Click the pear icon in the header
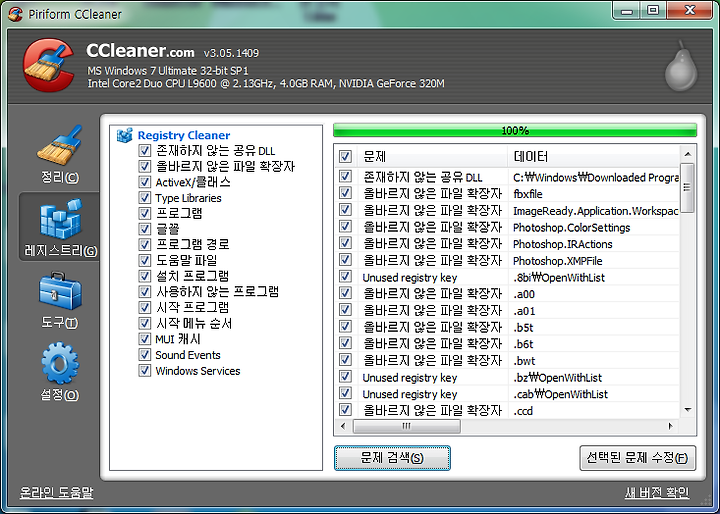This screenshot has width=720, height=514. tap(681, 66)
